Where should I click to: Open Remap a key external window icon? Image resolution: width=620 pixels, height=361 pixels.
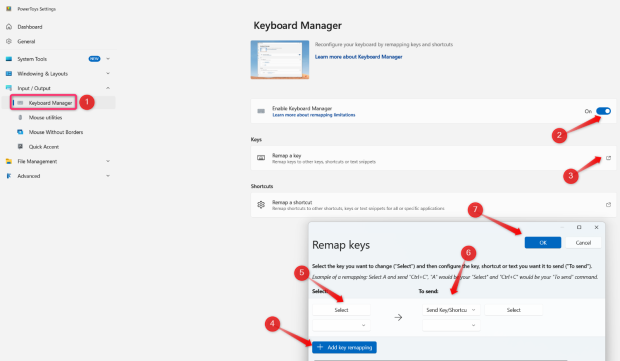pos(608,158)
